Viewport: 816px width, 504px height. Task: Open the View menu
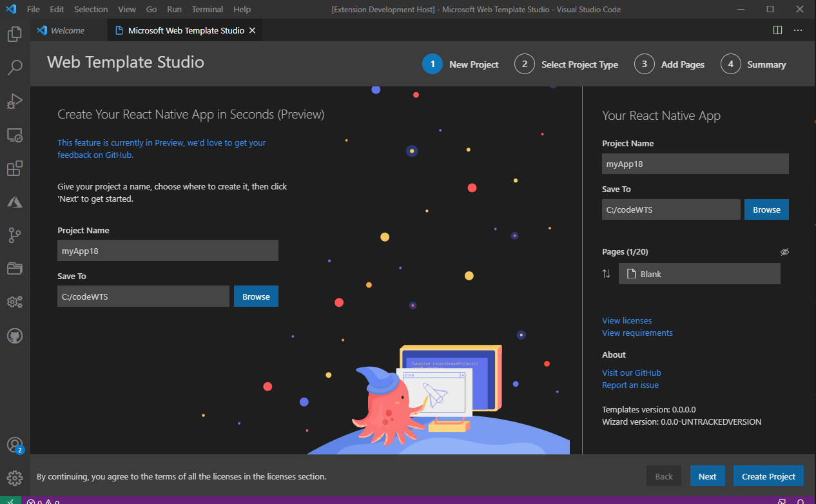tap(127, 9)
